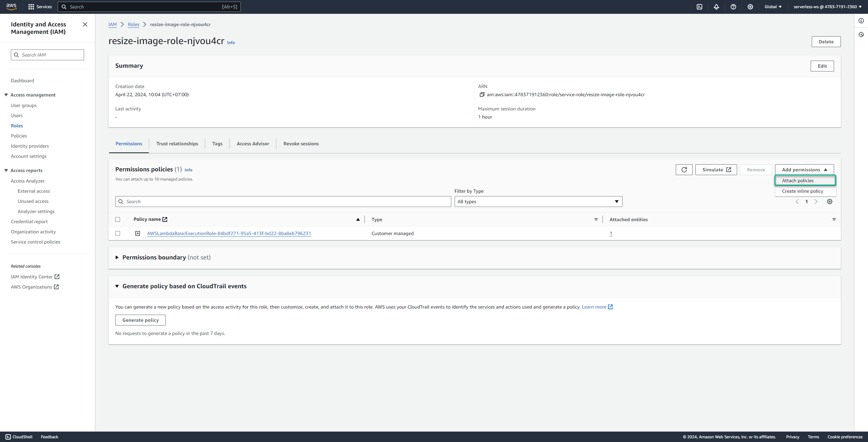Viewport: 868px width, 442px height.
Task: Click the Edit summary button
Action: 822,66
